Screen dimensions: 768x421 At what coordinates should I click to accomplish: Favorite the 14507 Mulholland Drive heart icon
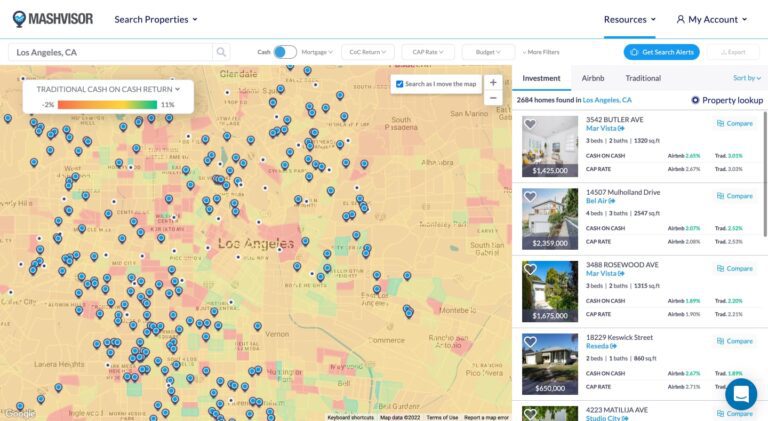pyautogui.click(x=530, y=197)
